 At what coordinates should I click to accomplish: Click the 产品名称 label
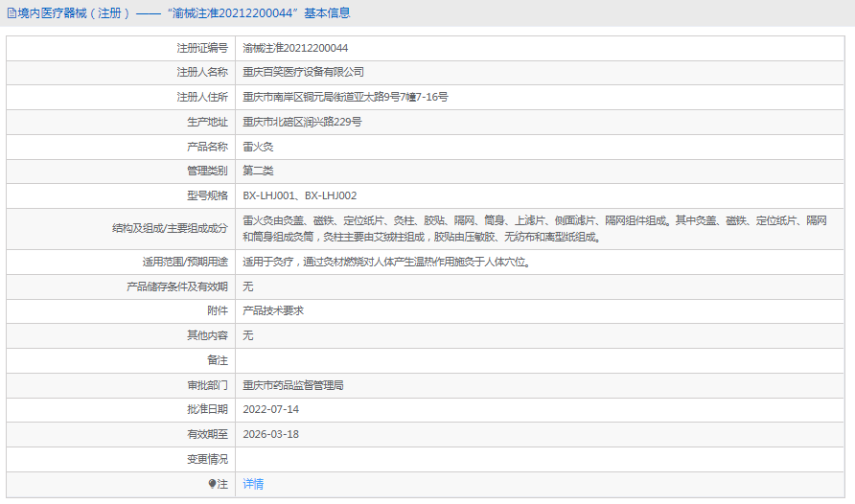(207, 147)
